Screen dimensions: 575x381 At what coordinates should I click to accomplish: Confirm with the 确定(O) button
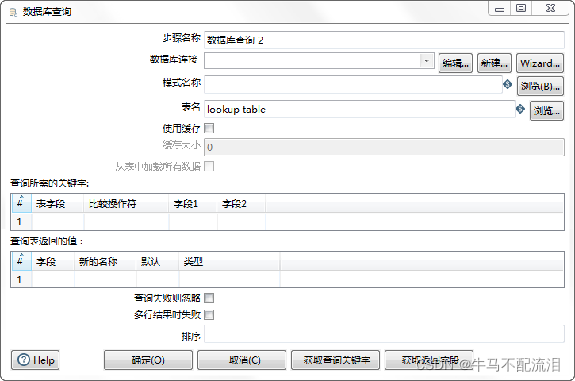pos(148,360)
